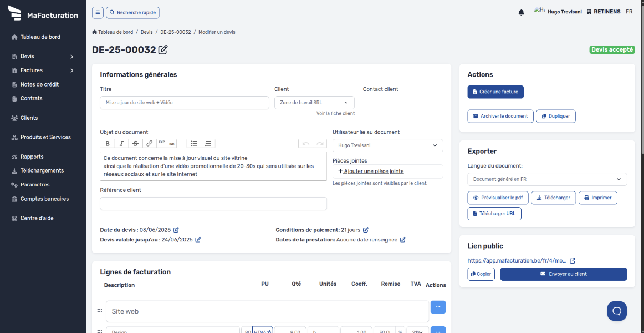The height and width of the screenshot is (333, 644).
Task: Change the linked user from Hugo Trevisani
Action: (387, 145)
